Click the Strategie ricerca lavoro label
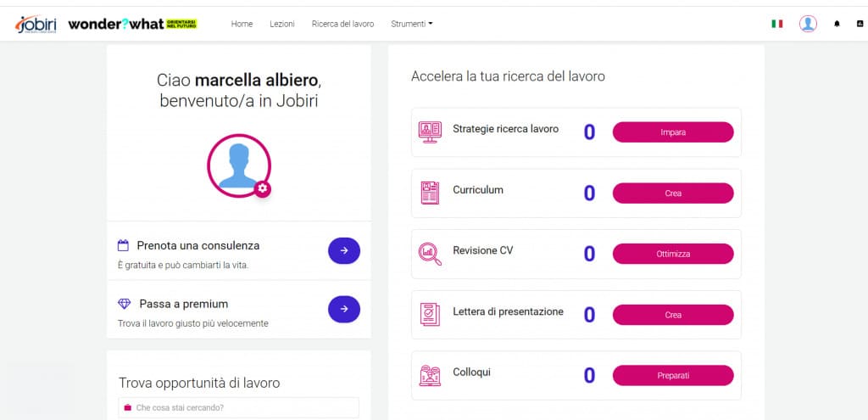This screenshot has height=420, width=868. 505,129
